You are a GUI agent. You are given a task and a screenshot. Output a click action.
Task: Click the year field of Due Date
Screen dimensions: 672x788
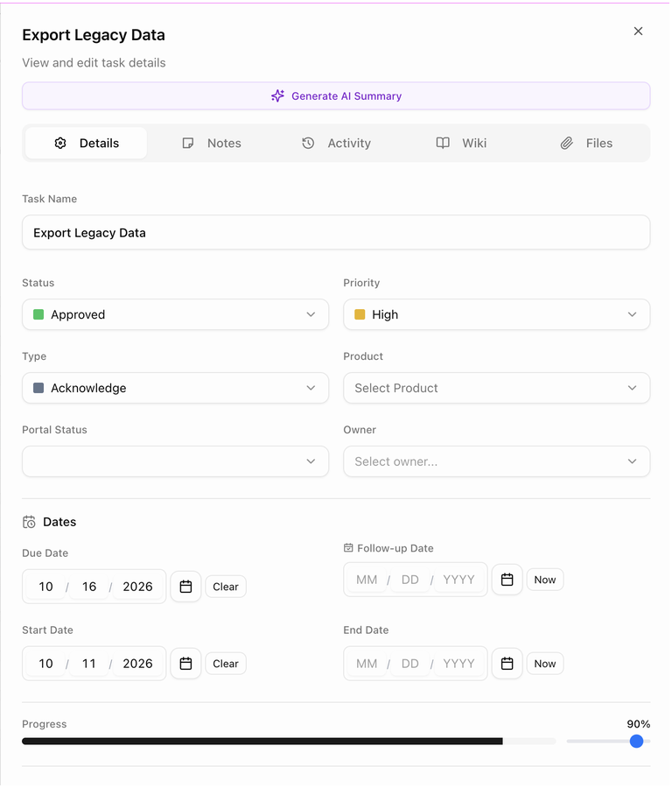(137, 587)
